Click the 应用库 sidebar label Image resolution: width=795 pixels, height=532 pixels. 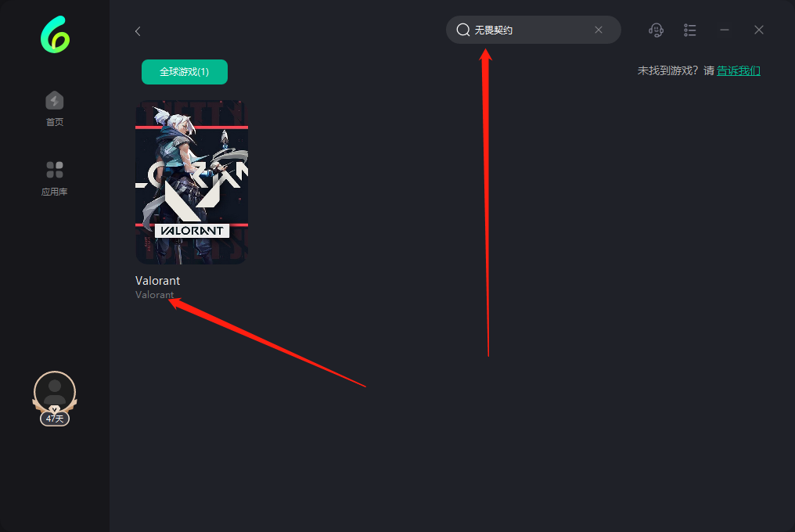click(54, 192)
